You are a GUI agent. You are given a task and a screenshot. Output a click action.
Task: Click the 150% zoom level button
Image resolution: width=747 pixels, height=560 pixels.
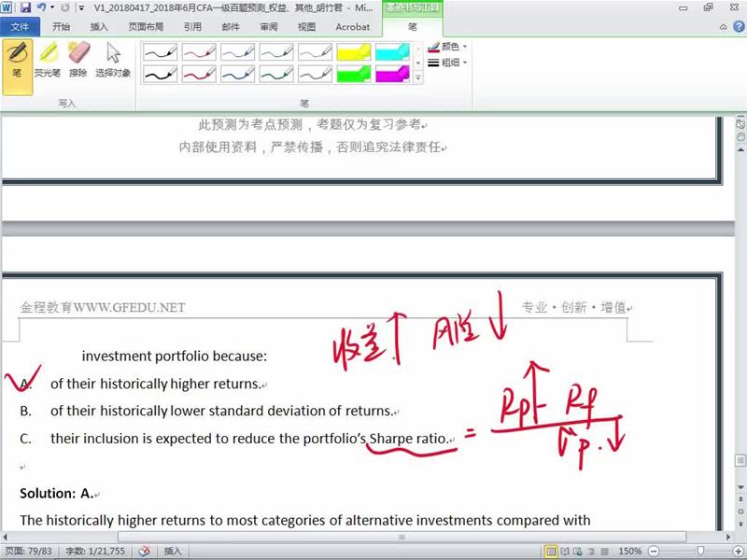631,552
